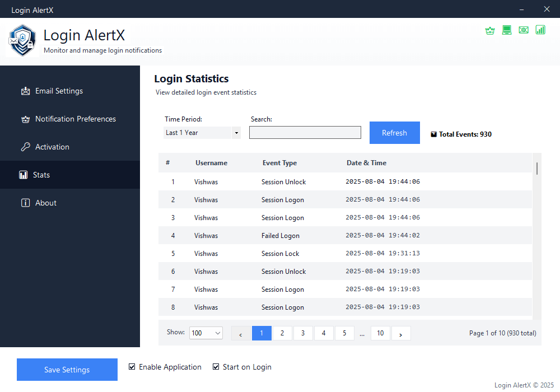Click the Event Type column header
Image resolution: width=560 pixels, height=392 pixels.
pos(279,163)
